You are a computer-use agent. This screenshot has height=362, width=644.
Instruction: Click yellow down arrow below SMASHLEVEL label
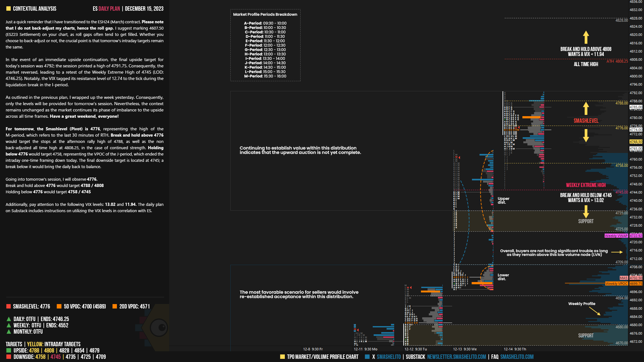[x=586, y=135]
